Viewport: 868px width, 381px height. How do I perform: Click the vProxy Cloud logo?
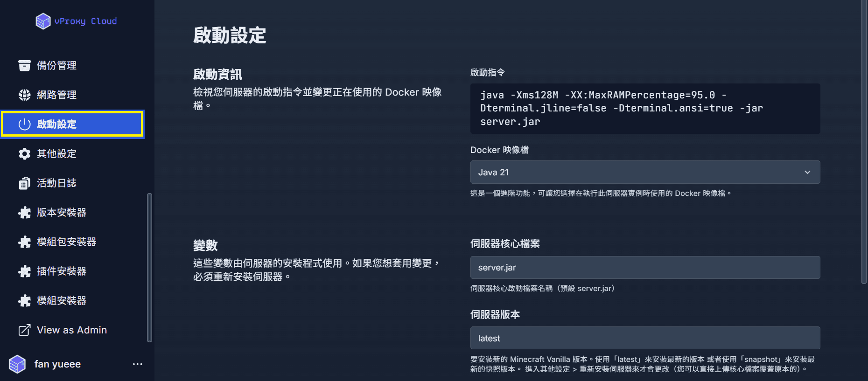click(x=77, y=21)
